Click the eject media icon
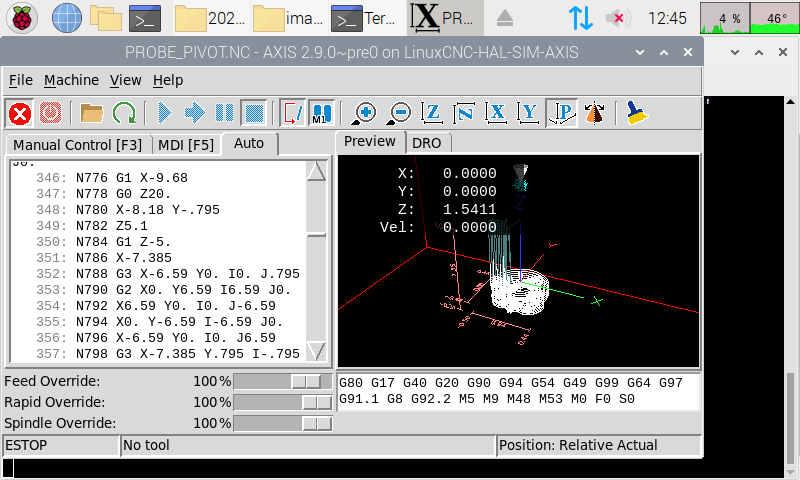The image size is (800, 480). coord(505,18)
